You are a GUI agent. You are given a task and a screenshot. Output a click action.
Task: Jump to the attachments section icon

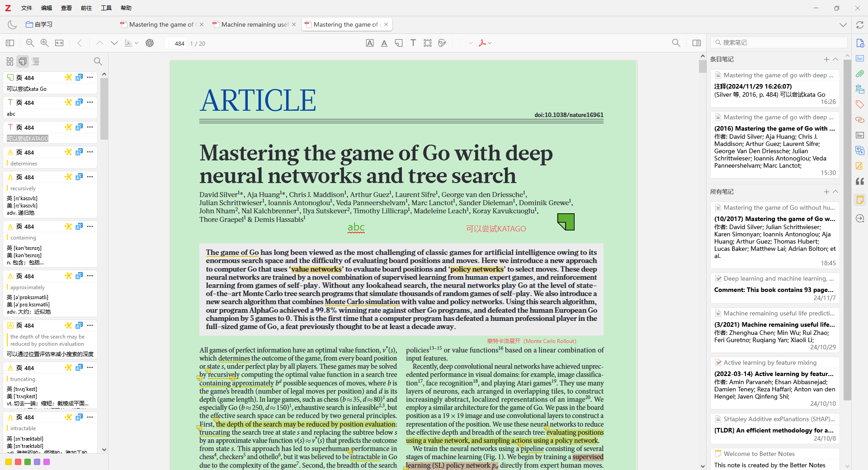pyautogui.click(x=860, y=74)
